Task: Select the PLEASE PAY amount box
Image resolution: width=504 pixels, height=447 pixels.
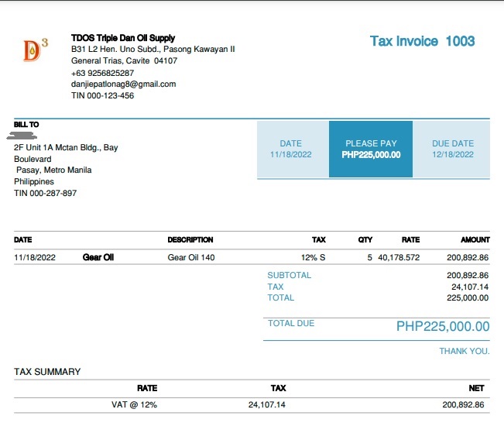Action: (x=371, y=149)
